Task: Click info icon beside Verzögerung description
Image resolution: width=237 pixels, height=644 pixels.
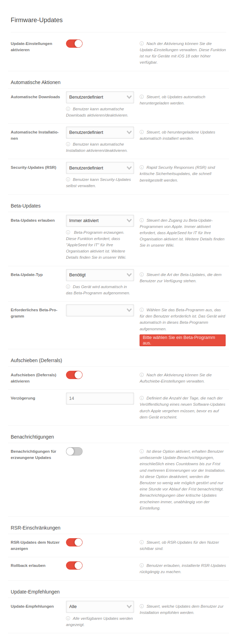Action: point(142,398)
